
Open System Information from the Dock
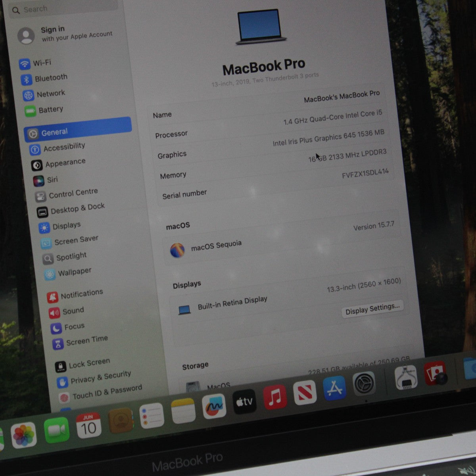pyautogui.click(x=406, y=377)
